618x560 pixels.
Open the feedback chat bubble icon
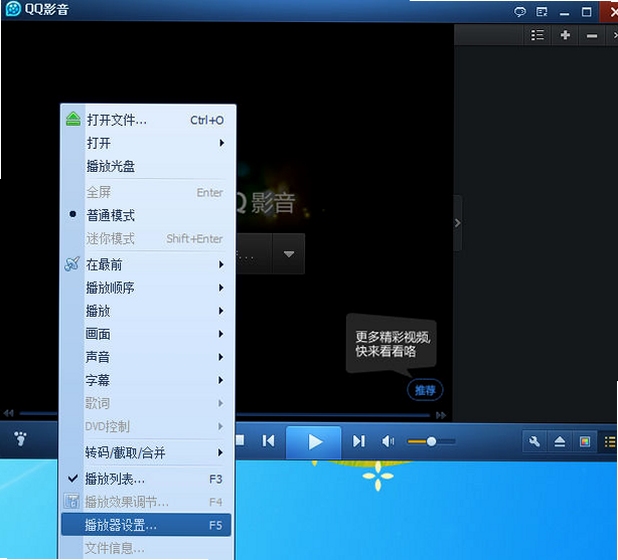520,12
